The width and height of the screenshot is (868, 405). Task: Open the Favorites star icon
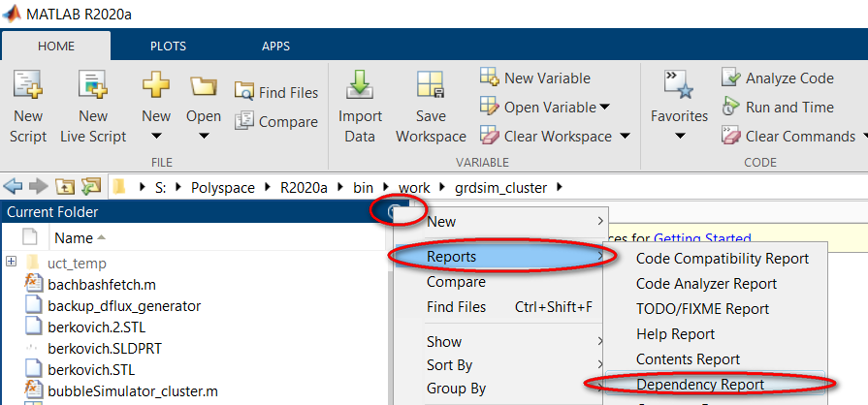click(x=679, y=84)
